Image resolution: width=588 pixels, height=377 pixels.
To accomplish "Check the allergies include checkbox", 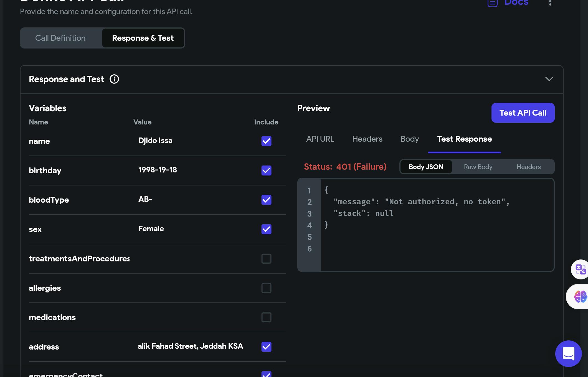I will point(266,288).
